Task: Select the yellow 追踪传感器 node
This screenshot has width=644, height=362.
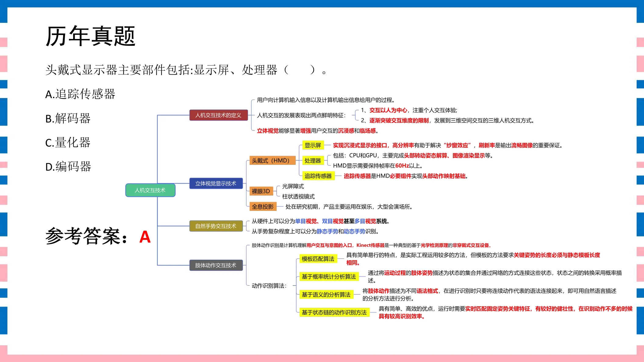Action: click(318, 176)
